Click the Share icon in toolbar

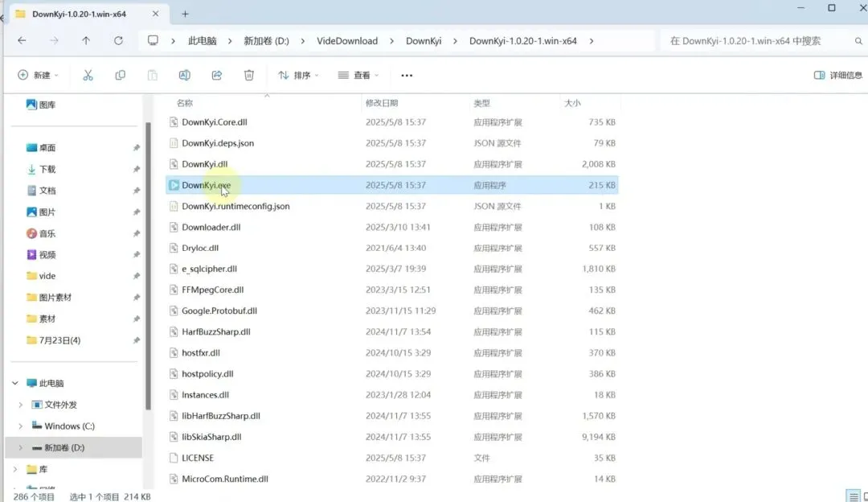(x=217, y=76)
